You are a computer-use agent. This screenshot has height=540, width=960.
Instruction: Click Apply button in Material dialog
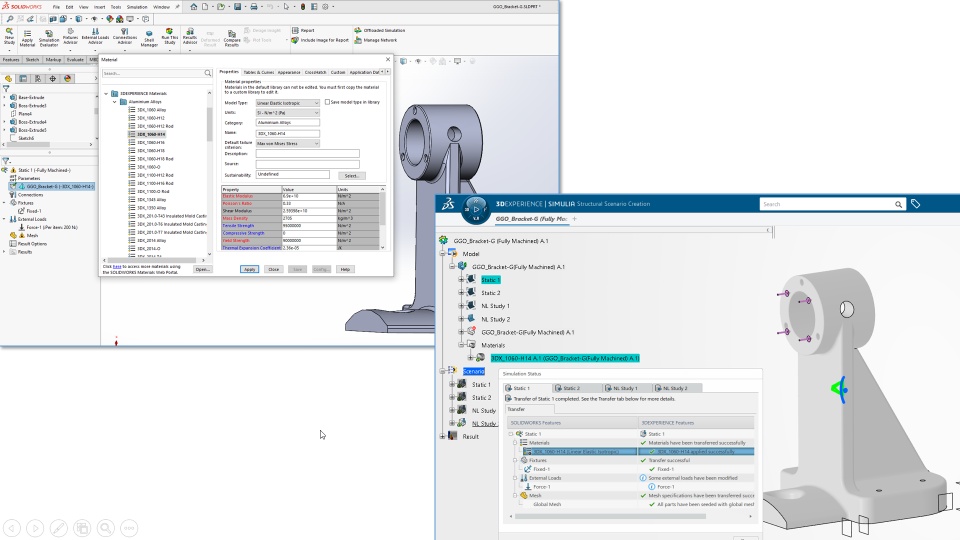pos(249,269)
